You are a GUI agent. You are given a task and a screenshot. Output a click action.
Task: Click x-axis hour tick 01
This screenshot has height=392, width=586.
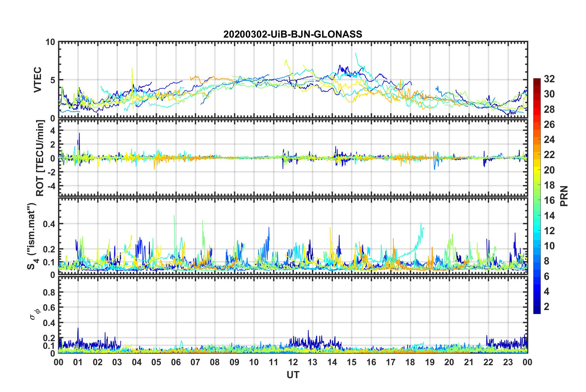[78, 362]
